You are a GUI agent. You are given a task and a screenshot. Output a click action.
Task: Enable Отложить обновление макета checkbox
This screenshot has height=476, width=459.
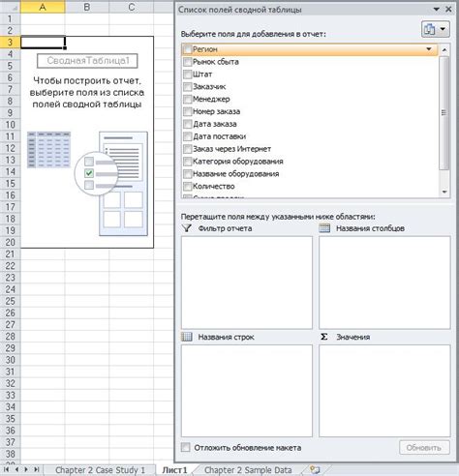[x=185, y=447]
